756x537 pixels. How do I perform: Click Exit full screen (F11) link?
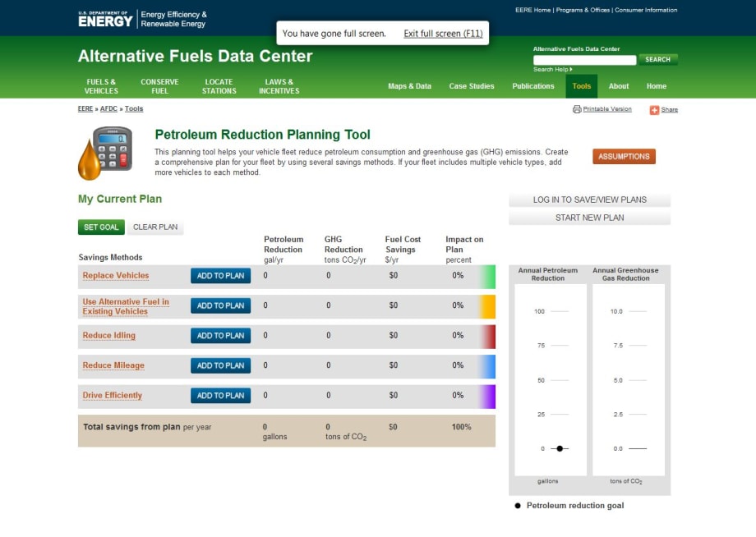click(x=443, y=33)
